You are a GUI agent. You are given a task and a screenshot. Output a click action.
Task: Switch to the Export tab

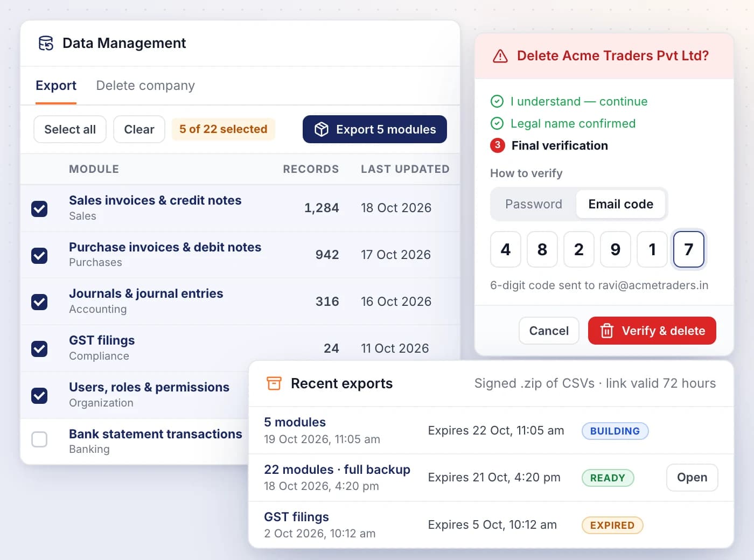(56, 86)
